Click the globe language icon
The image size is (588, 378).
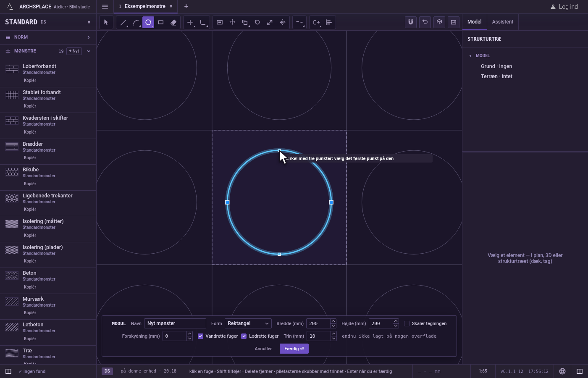click(562, 371)
